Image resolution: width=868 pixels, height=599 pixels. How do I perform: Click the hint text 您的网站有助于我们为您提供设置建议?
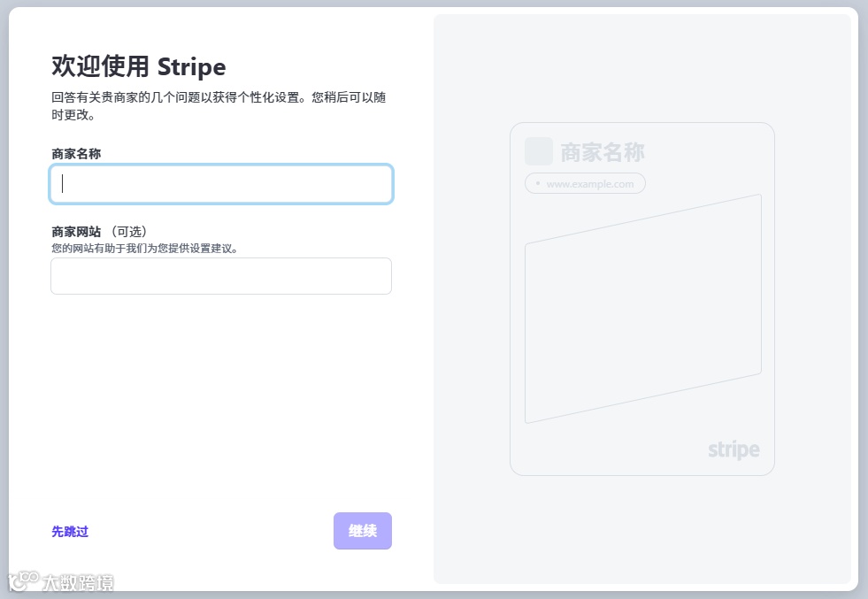point(144,248)
